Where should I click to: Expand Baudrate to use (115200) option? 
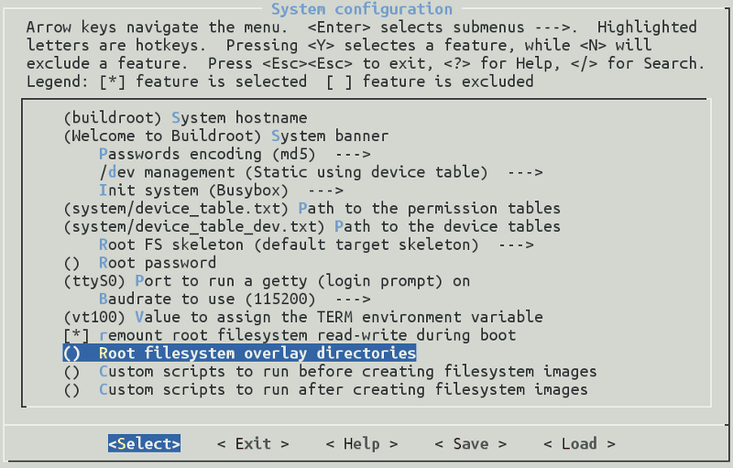pyautogui.click(x=230, y=299)
